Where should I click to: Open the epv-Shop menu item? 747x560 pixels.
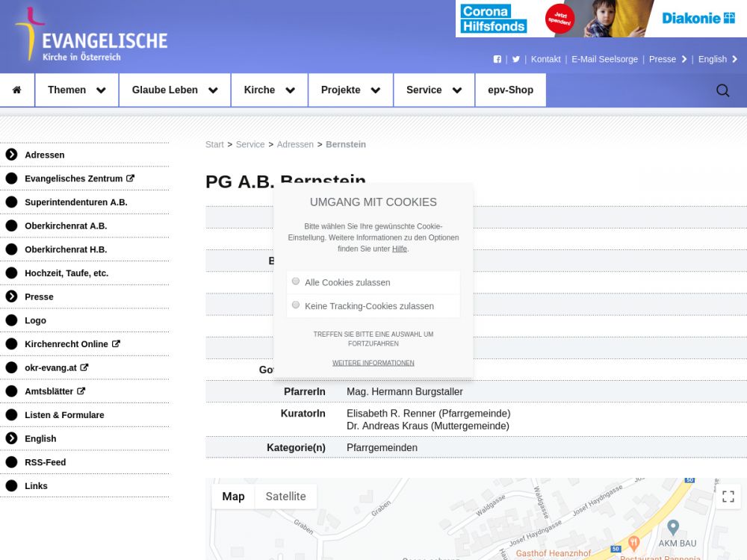(x=510, y=90)
